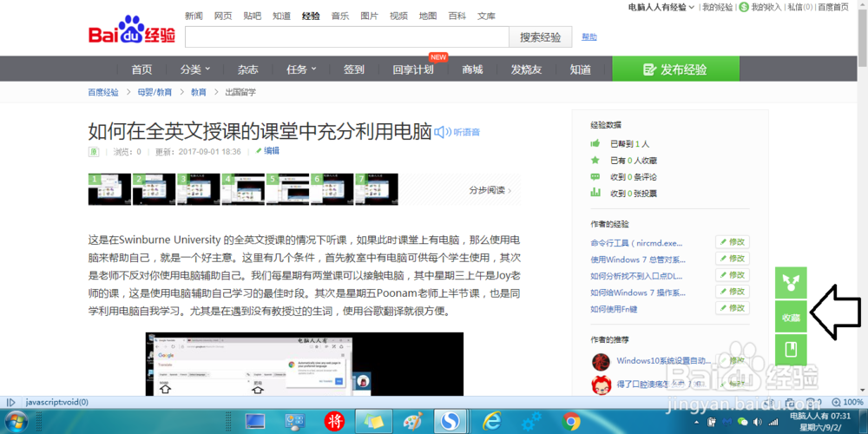The image size is (868, 434).
Task: Open the 商城 nav item
Action: (472, 69)
